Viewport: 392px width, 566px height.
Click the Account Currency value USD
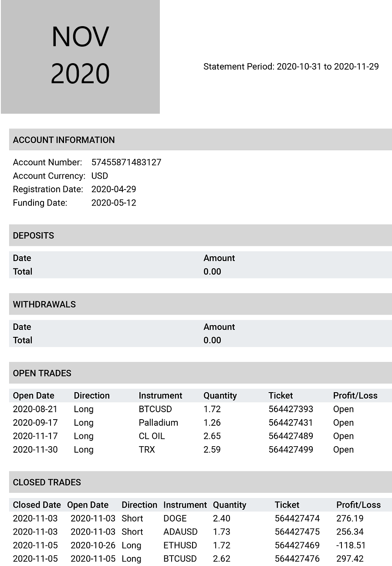(100, 176)
